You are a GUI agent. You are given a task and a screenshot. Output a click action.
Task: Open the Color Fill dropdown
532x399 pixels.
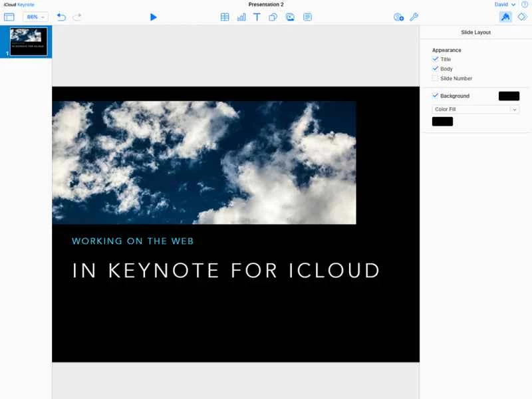[475, 108]
